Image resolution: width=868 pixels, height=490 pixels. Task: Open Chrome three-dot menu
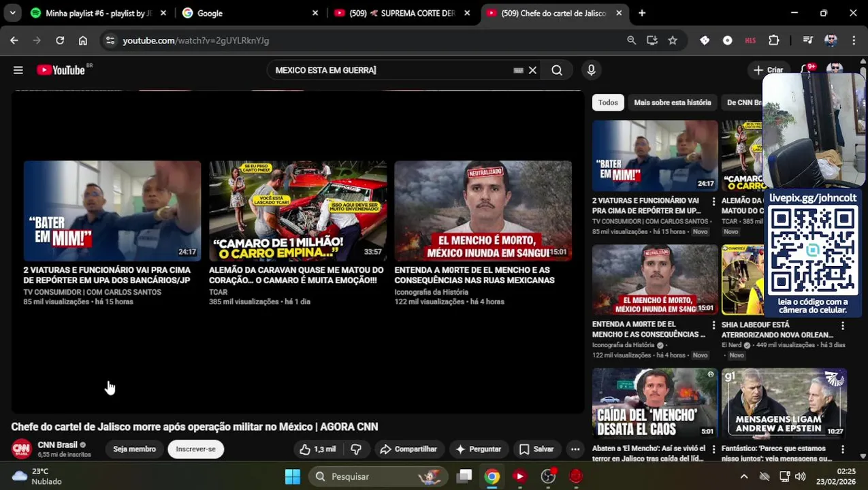coord(854,41)
